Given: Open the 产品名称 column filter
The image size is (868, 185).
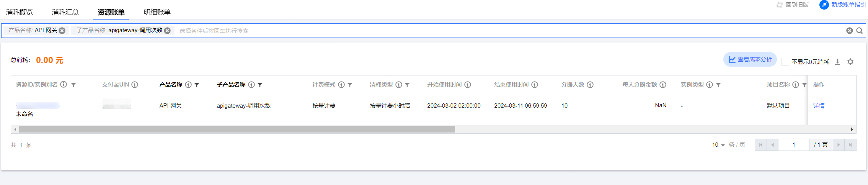Looking at the screenshot, I should [x=197, y=85].
